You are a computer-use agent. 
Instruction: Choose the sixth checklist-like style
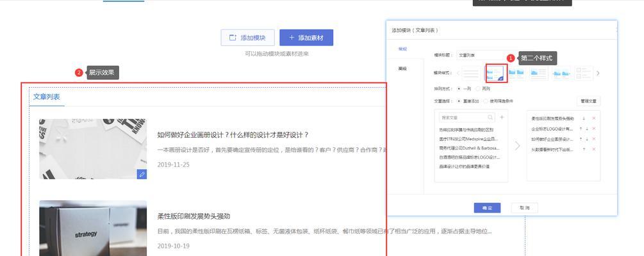pos(584,74)
